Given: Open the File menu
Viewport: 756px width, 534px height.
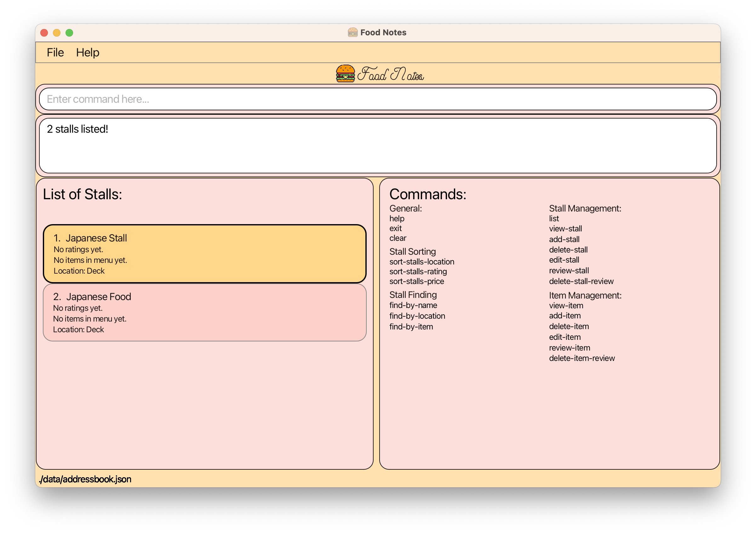Looking at the screenshot, I should (55, 52).
